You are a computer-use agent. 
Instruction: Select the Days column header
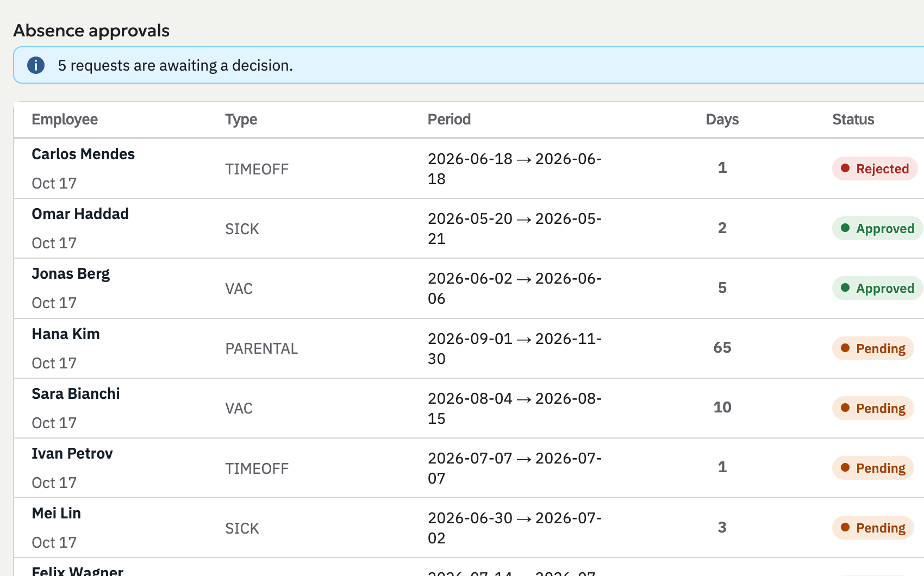click(722, 120)
